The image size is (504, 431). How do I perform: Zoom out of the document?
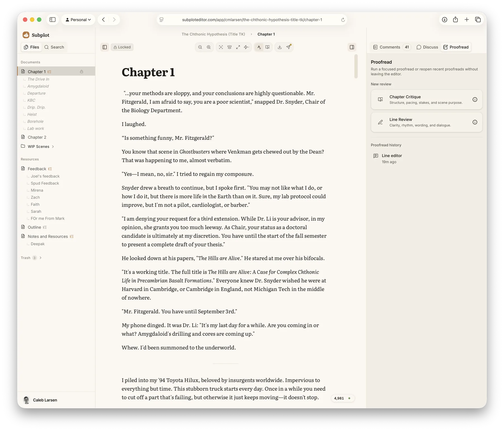tap(200, 47)
